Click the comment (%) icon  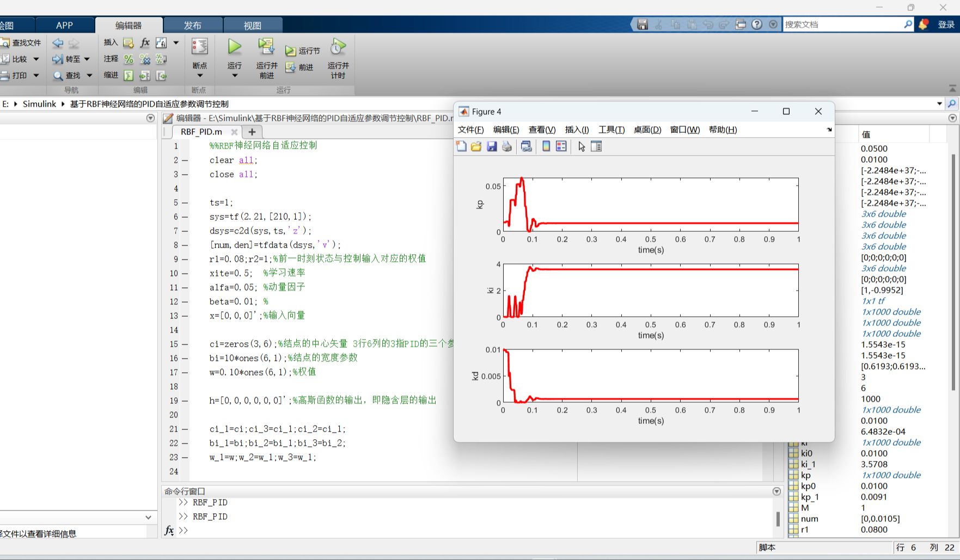coord(129,59)
